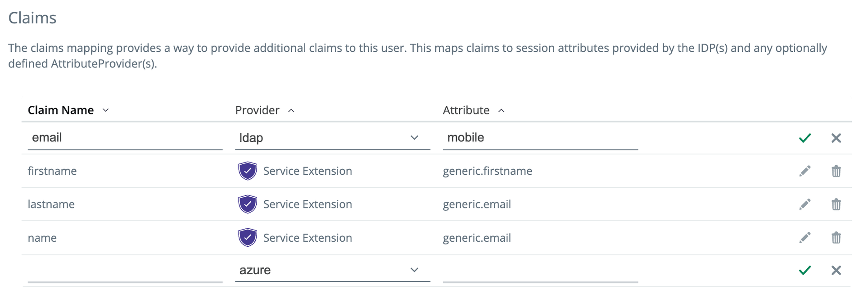Open the ldap provider dropdown
Screen dimensions: 868x298
point(332,138)
